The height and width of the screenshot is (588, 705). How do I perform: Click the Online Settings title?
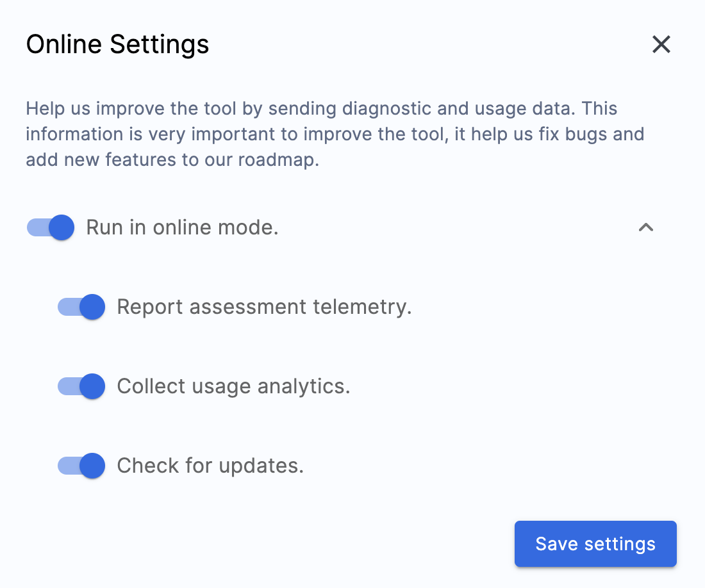tap(117, 44)
